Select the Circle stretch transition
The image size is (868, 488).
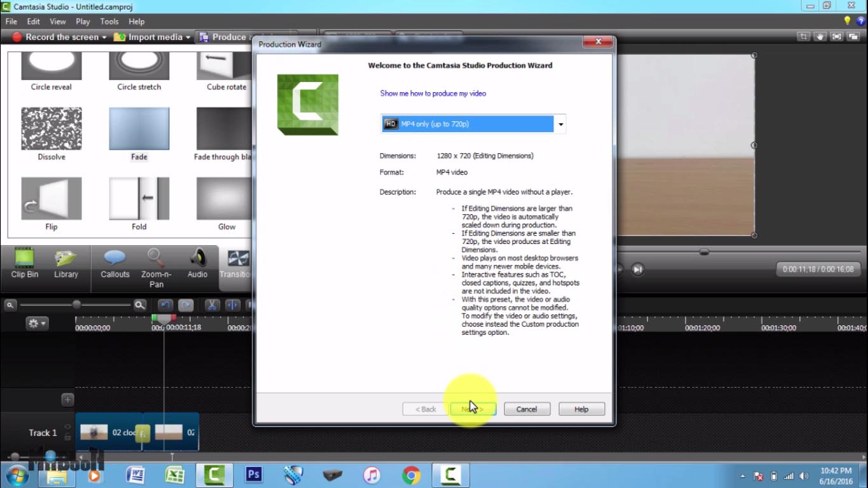(139, 72)
